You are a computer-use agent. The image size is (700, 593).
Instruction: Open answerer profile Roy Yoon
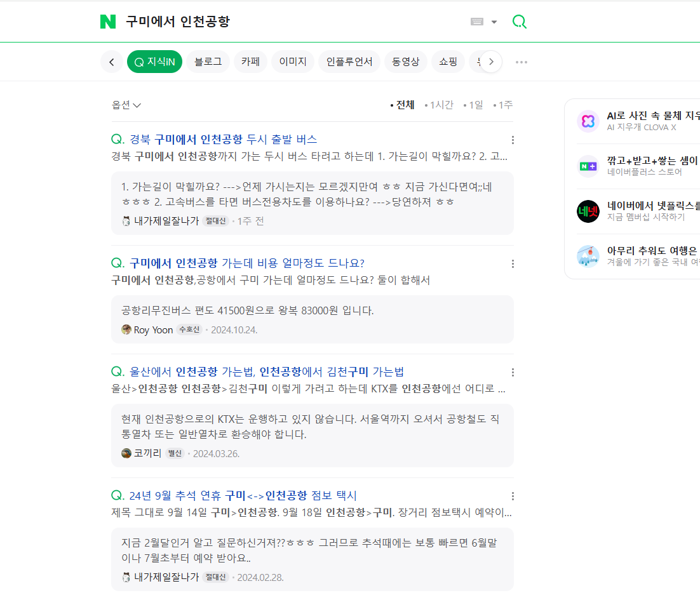click(x=153, y=330)
